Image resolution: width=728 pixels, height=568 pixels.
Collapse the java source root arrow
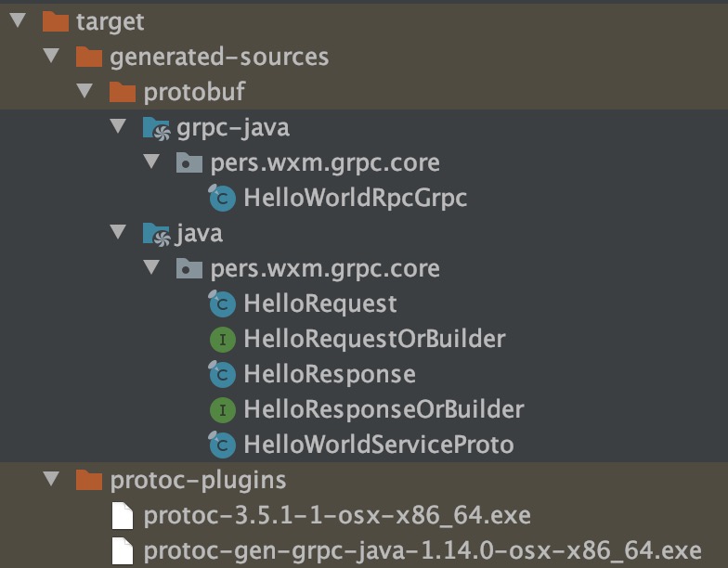point(119,233)
